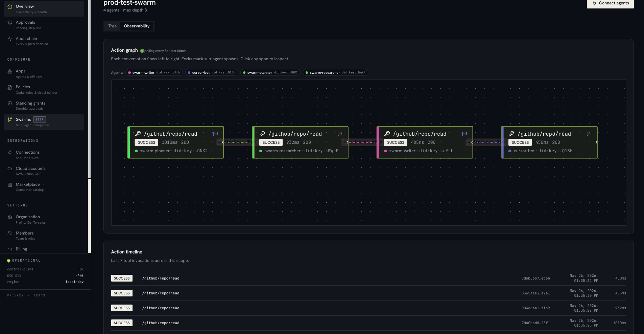Image resolution: width=644 pixels, height=334 pixels.
Task: Click the Audit chain pulse icon
Action: (x=10, y=39)
